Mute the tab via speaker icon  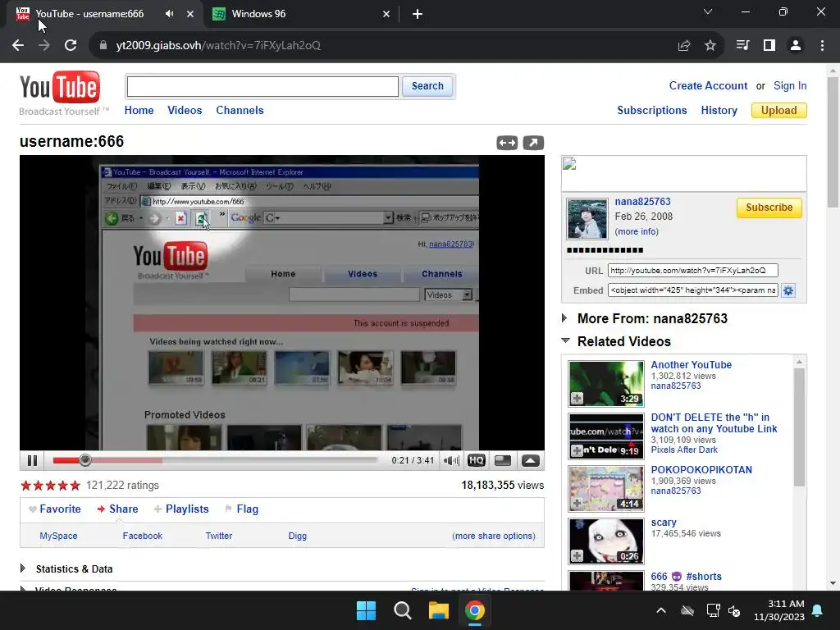(x=169, y=14)
